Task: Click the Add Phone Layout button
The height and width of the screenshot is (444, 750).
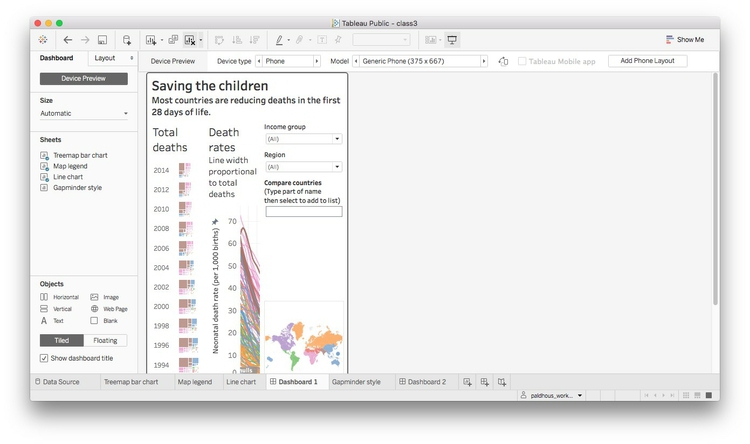Action: click(648, 61)
